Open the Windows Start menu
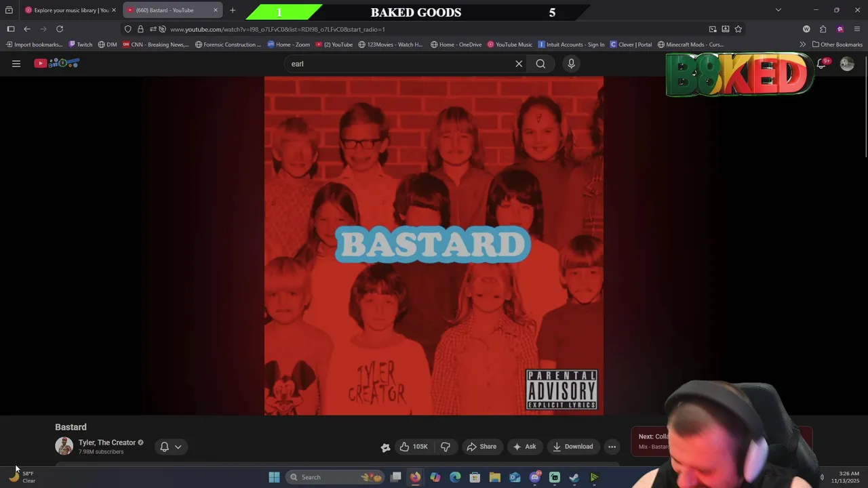Viewport: 868px width, 488px height. [x=274, y=477]
